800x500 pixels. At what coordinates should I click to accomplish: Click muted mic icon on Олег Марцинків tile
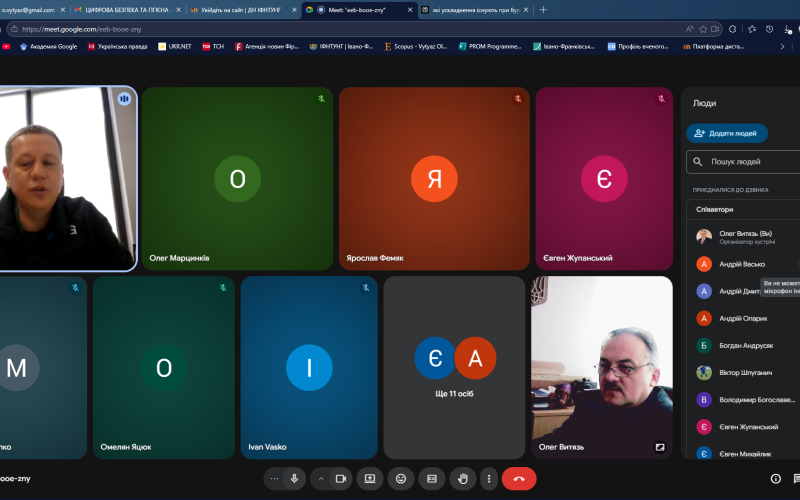(321, 99)
